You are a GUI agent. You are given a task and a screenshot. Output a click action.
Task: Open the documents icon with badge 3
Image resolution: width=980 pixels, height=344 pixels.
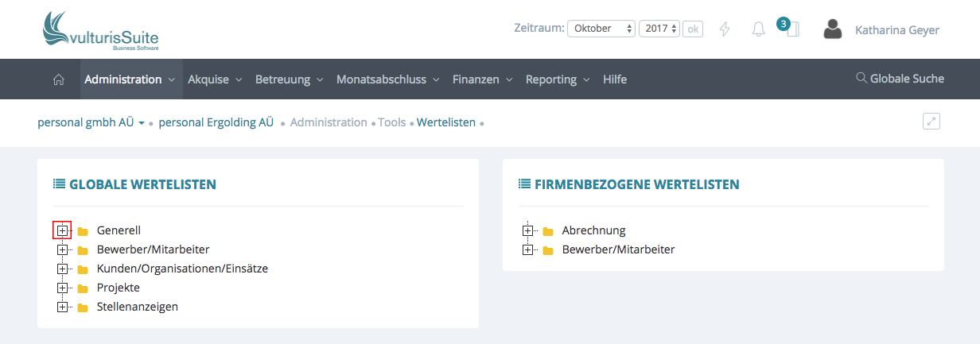pos(791,29)
